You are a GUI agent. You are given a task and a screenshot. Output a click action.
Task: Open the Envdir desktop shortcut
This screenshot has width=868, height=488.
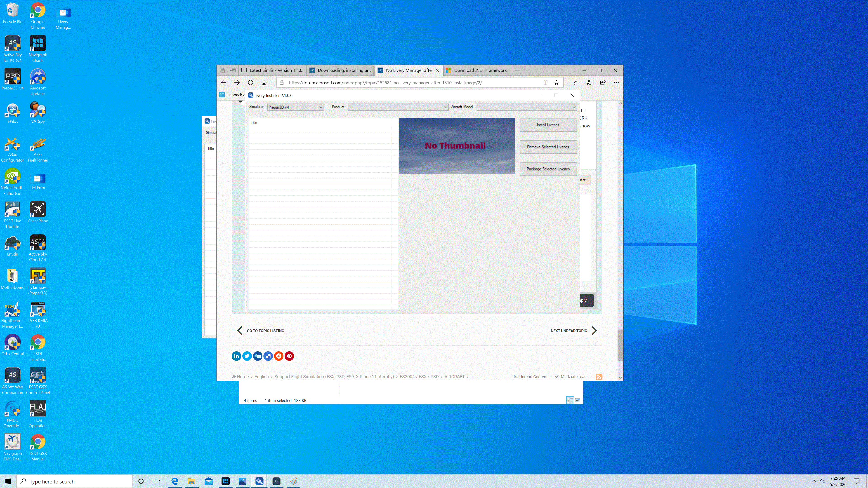(x=12, y=246)
